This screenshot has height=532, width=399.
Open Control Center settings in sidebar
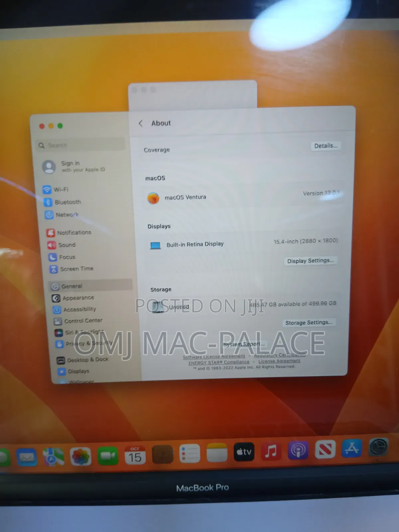click(x=78, y=321)
